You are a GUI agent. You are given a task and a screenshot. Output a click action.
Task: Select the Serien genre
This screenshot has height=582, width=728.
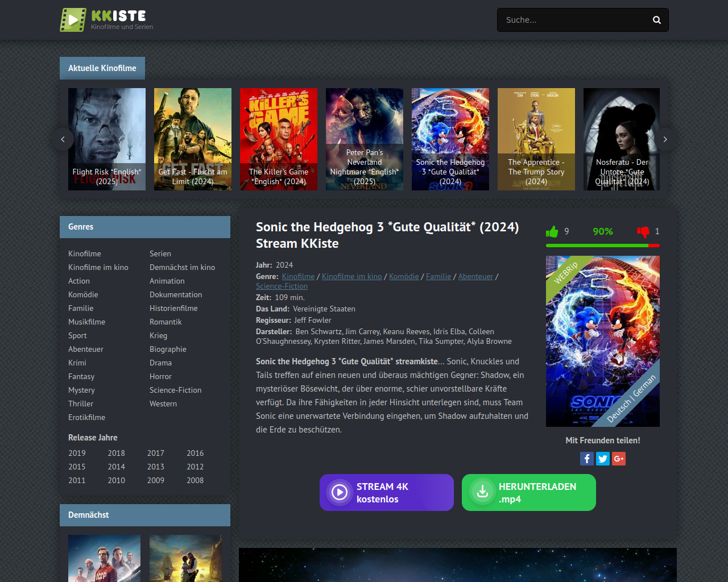[160, 253]
